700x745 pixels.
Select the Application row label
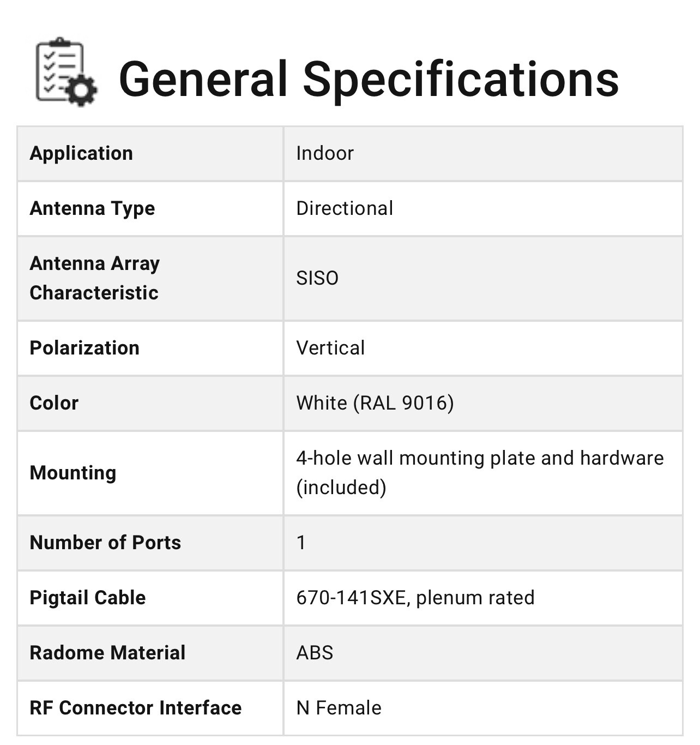pos(81,153)
